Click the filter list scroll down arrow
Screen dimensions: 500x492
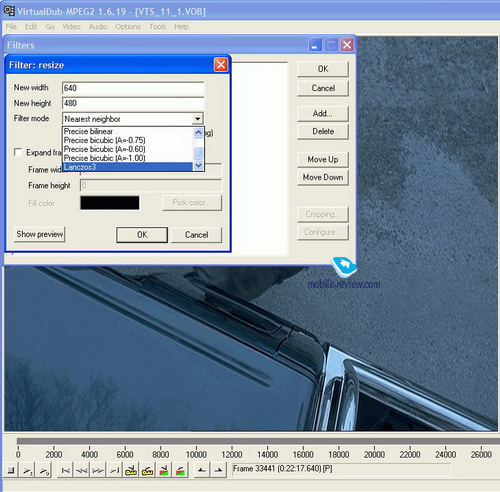point(198,166)
